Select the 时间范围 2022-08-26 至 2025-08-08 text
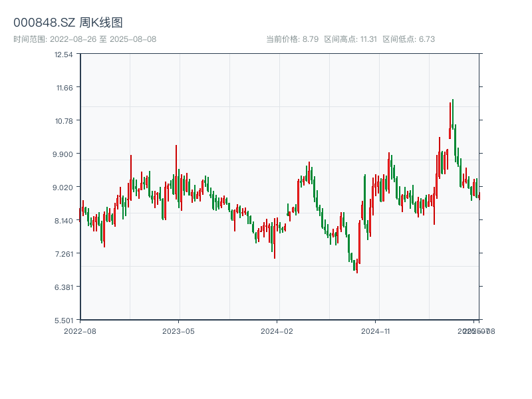Viewport: 532px width, 399px height. [84, 39]
